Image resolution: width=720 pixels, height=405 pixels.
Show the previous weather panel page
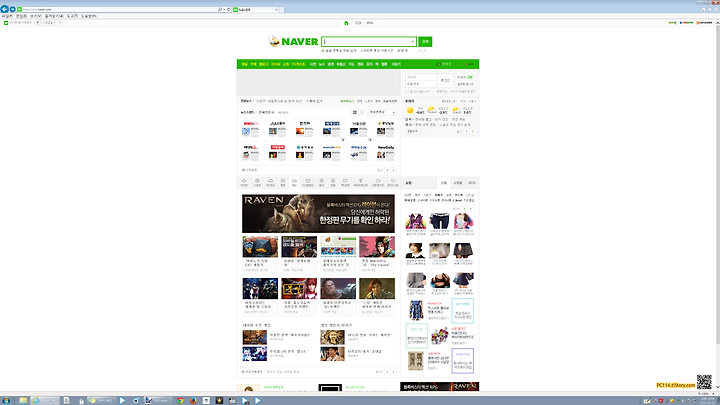(467, 131)
